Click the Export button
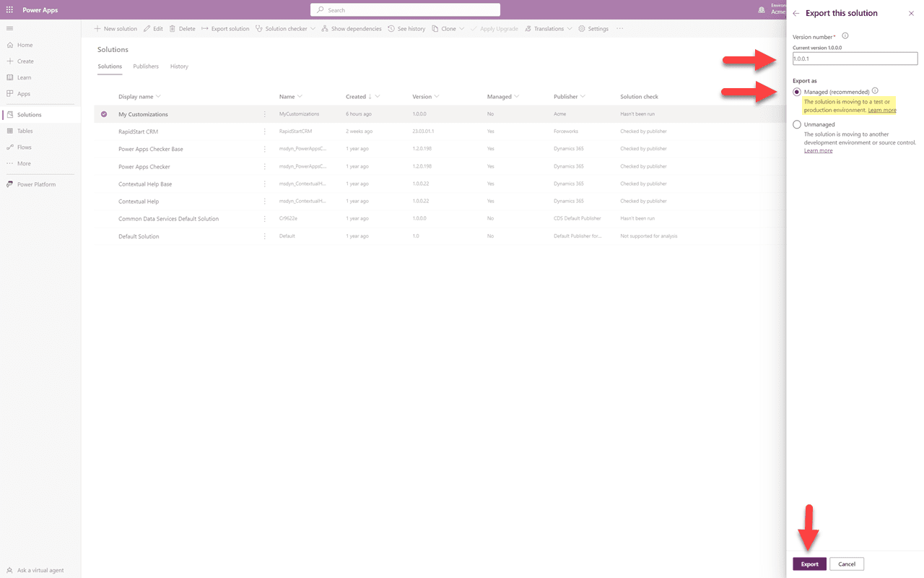 click(x=809, y=564)
